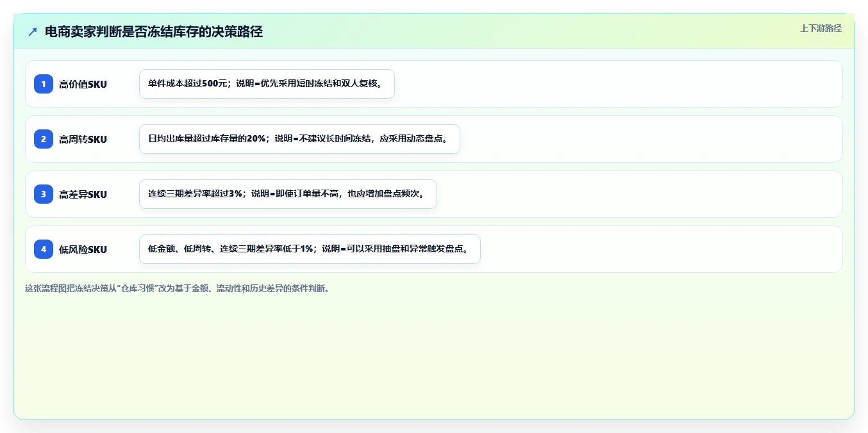Click step number badge 4

[x=44, y=249]
